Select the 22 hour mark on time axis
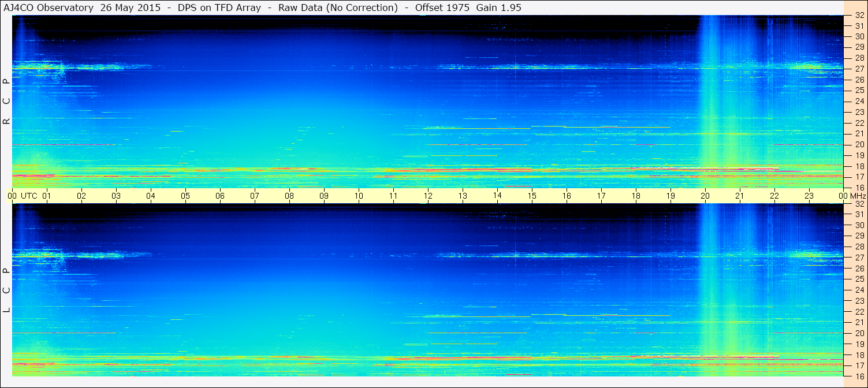Image resolution: width=868 pixels, height=388 pixels. pyautogui.click(x=774, y=196)
